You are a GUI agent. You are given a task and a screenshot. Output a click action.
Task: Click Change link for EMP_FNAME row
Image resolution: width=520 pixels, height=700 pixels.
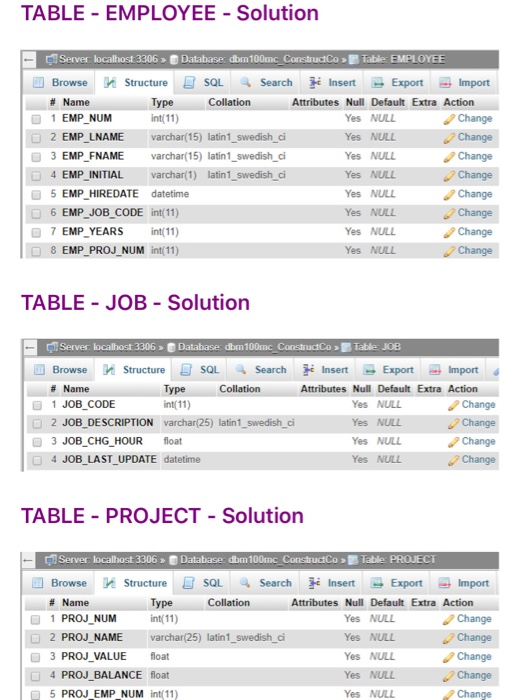pyautogui.click(x=475, y=156)
